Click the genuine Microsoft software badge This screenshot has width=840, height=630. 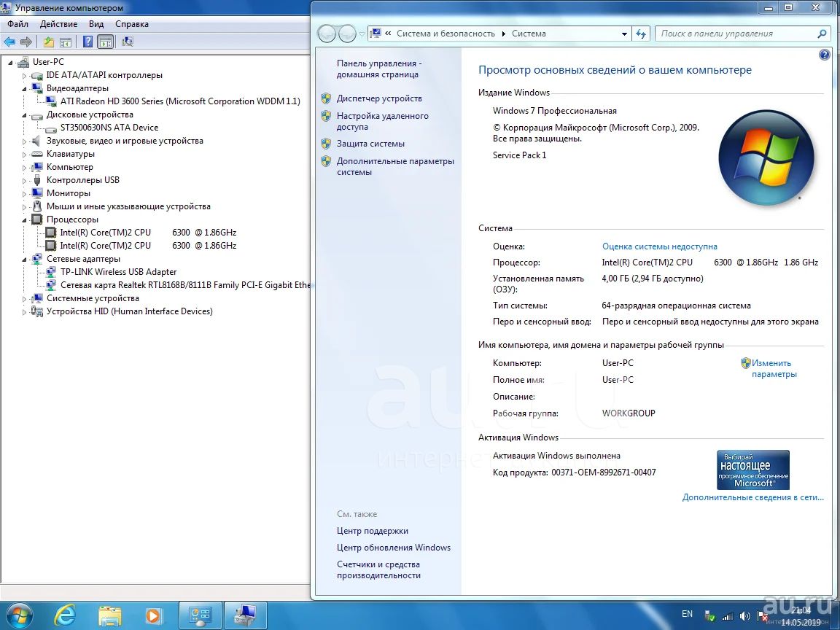[753, 470]
